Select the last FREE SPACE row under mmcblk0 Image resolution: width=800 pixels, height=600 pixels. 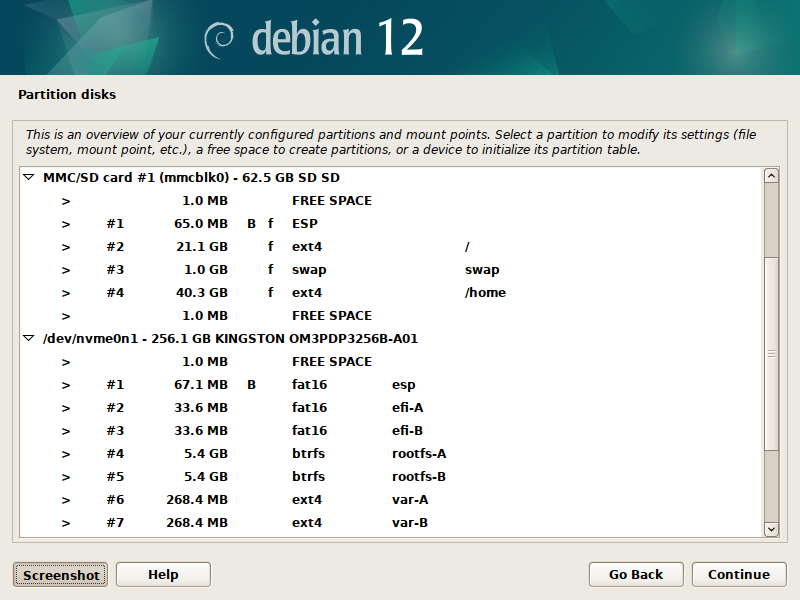[x=391, y=315]
